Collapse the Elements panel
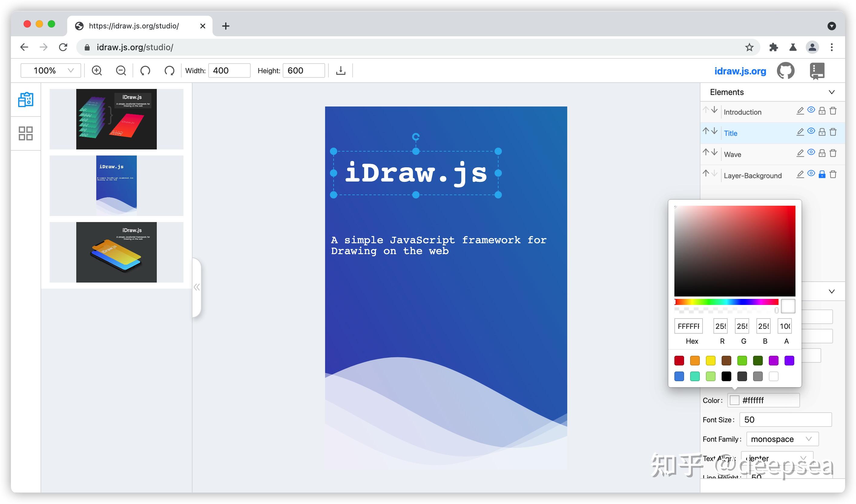Viewport: 856px width, 504px height. pyautogui.click(x=831, y=92)
